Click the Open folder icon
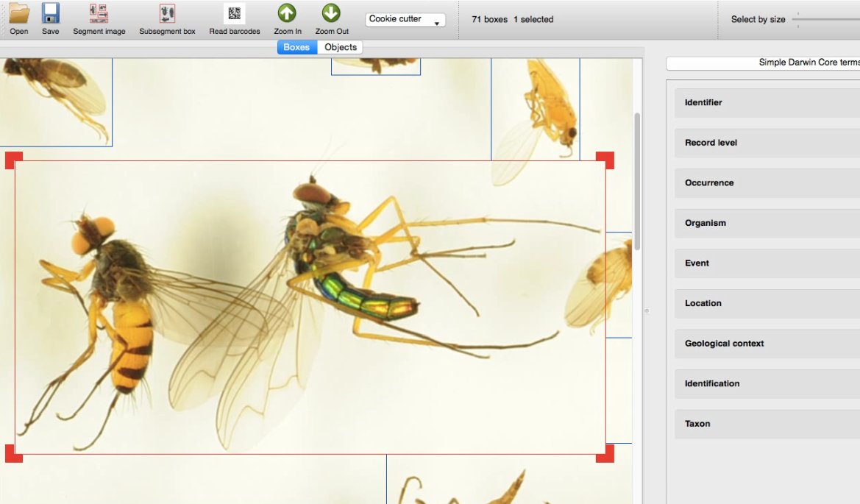 point(18,14)
